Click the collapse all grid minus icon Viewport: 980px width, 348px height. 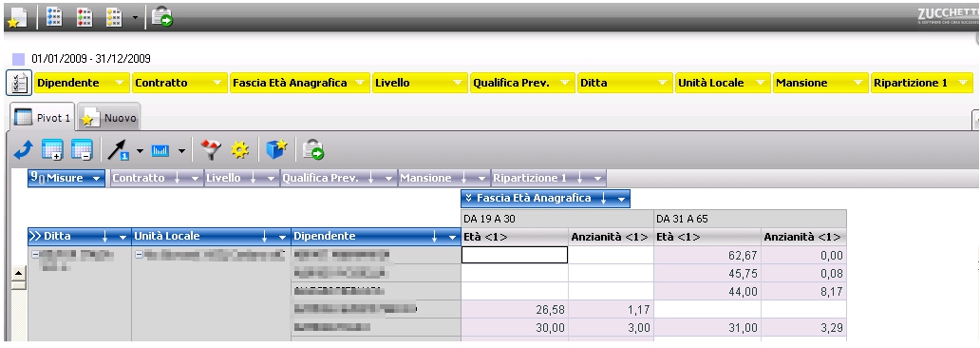click(x=82, y=150)
